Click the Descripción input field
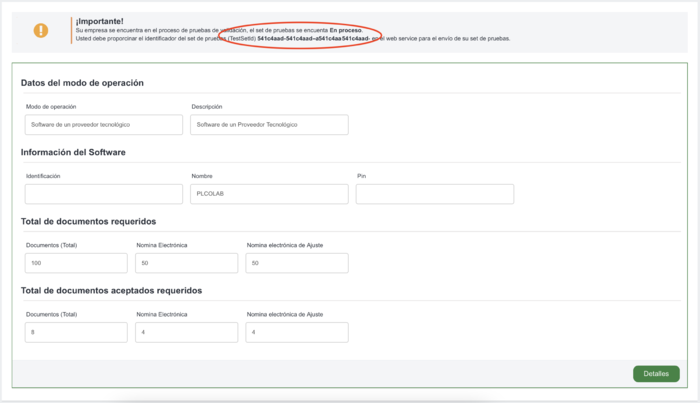The width and height of the screenshot is (700, 403). click(269, 125)
